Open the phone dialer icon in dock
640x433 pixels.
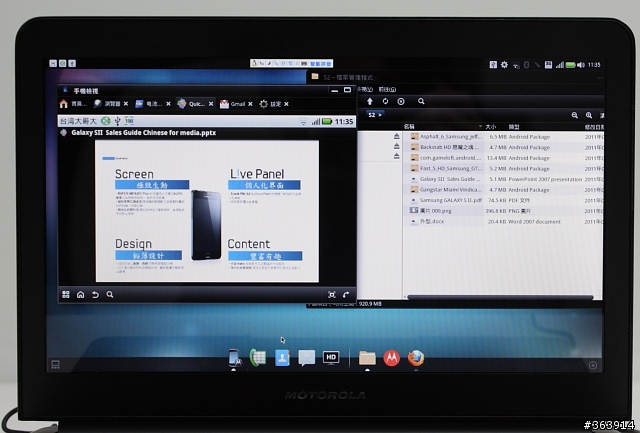[x=258, y=358]
